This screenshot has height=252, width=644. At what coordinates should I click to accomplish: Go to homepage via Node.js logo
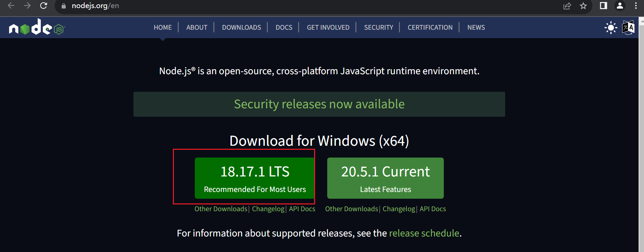tap(37, 27)
